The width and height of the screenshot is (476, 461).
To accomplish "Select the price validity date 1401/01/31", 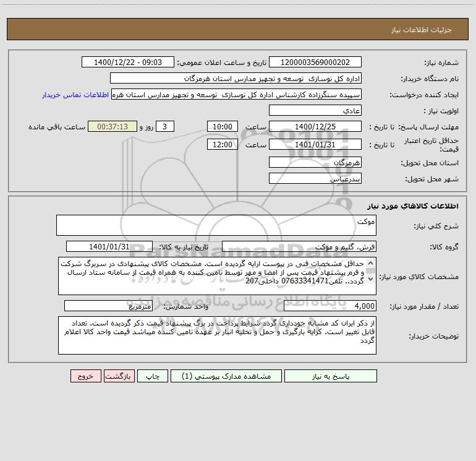I will point(315,144).
